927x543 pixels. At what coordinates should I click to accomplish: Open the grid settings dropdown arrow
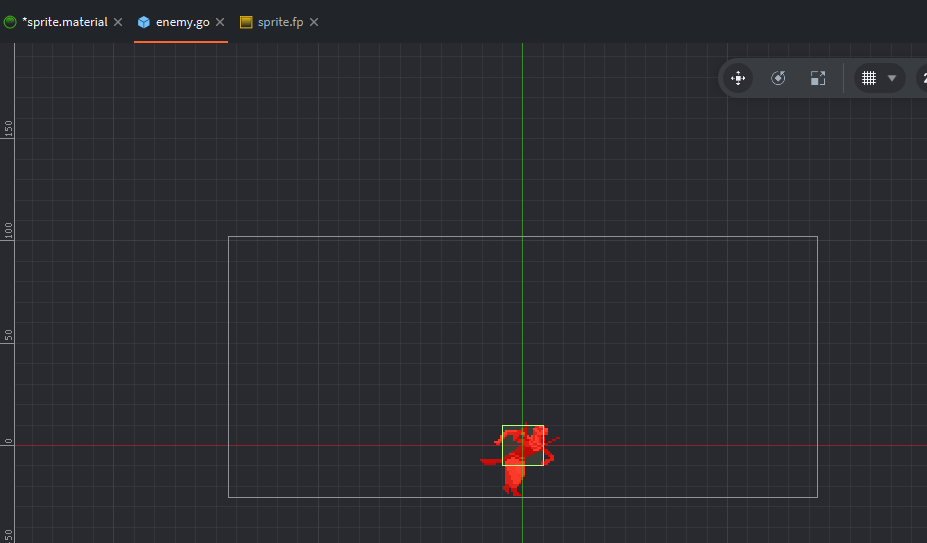tap(892, 78)
